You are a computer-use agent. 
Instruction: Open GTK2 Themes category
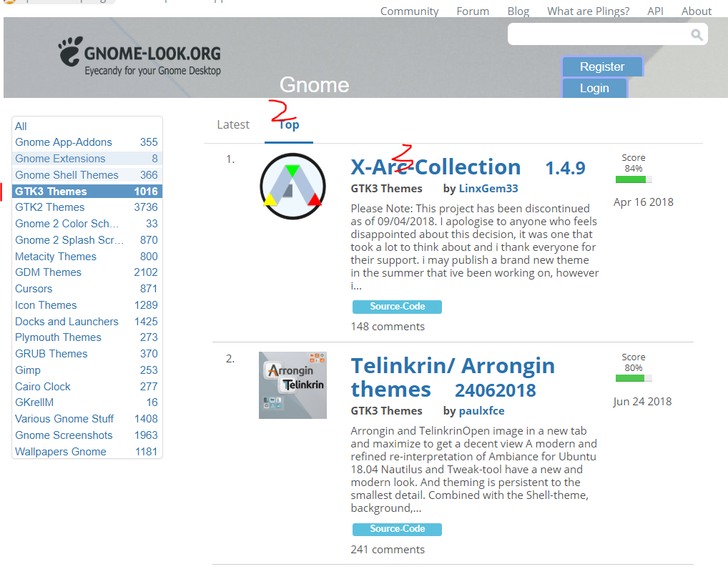(87, 207)
